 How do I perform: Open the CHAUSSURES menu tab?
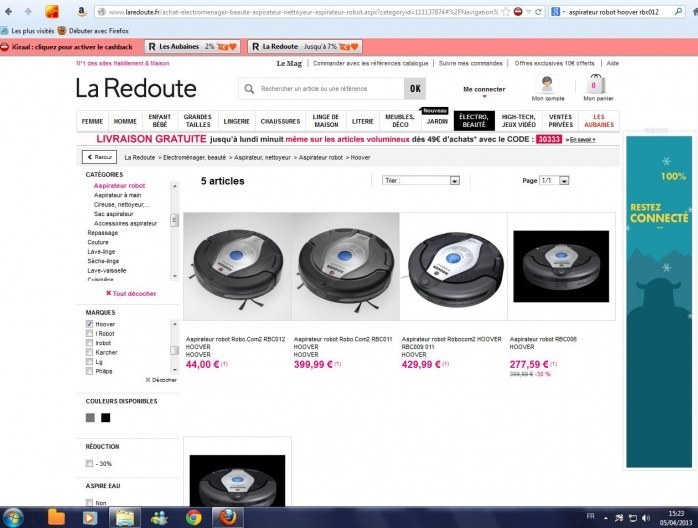(x=280, y=121)
